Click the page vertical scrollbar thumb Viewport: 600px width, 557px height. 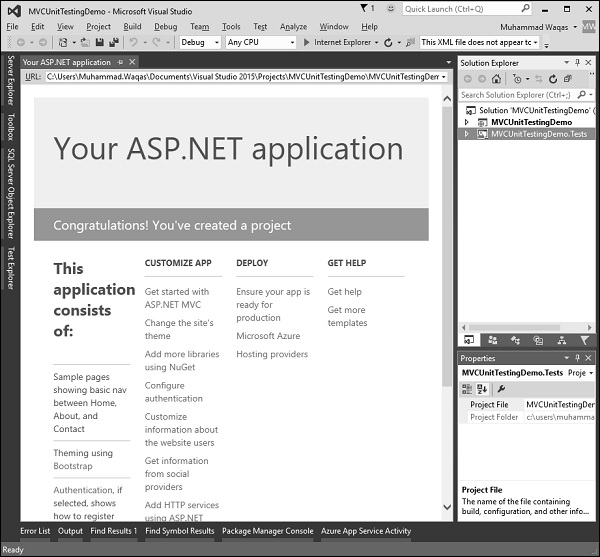point(447,247)
